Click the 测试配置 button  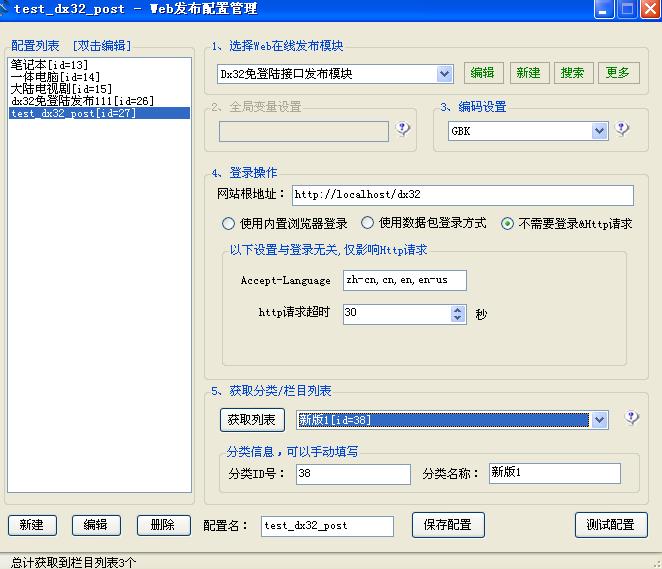[x=611, y=525]
